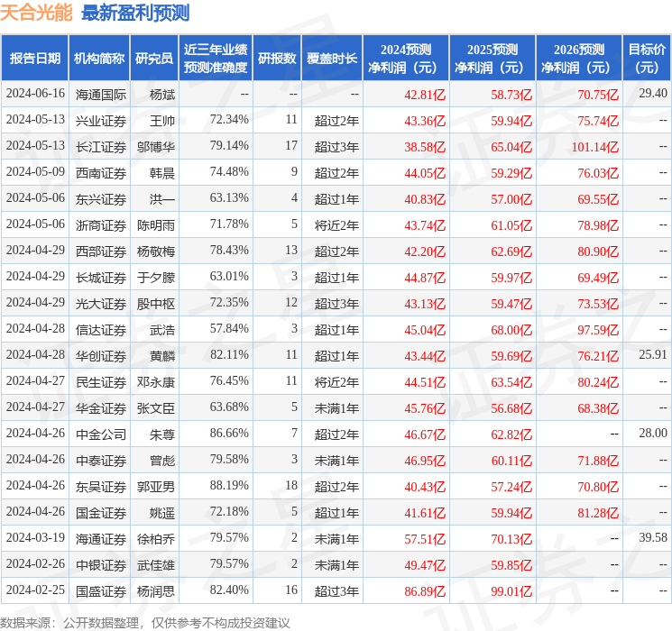672x631 pixels.
Task: Click accuracy value 88.19%
Action: click(229, 485)
